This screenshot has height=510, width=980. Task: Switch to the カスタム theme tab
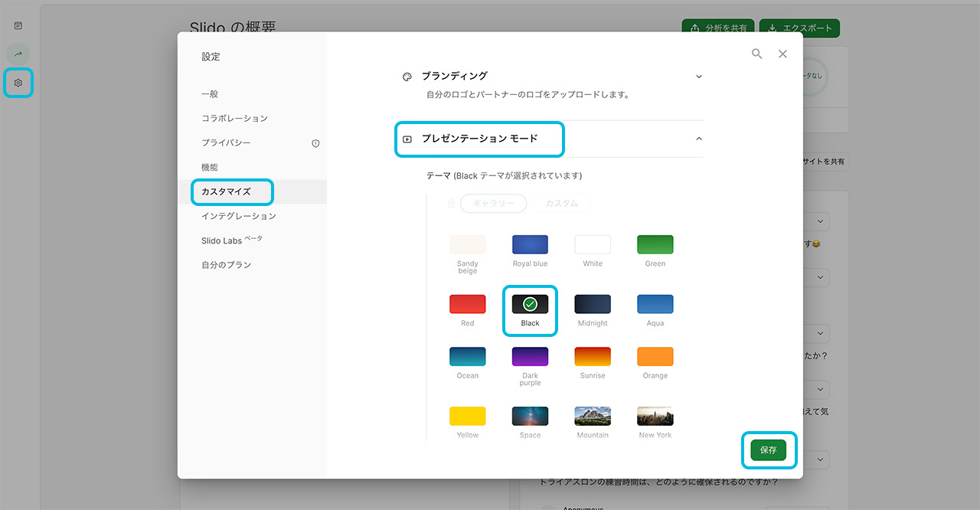point(561,204)
